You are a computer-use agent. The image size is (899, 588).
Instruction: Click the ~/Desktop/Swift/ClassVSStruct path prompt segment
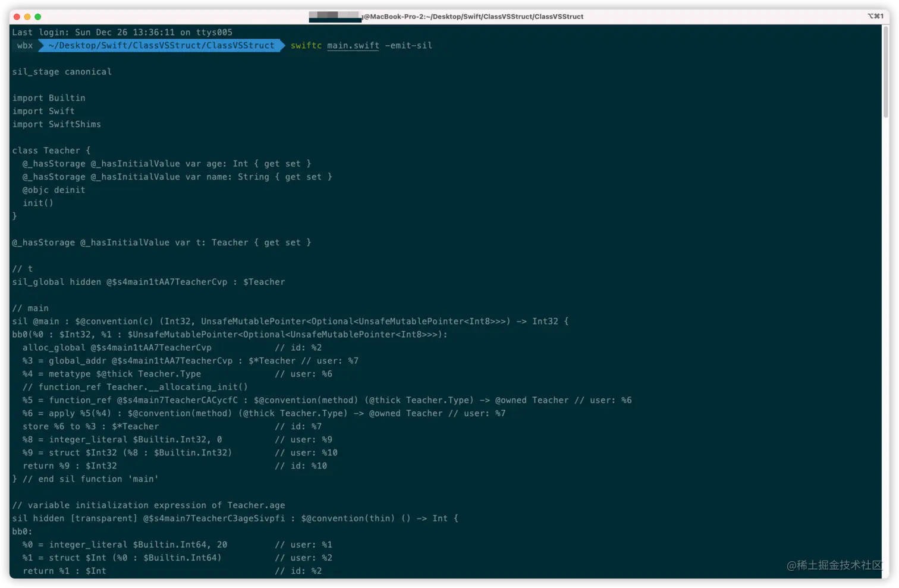162,46
